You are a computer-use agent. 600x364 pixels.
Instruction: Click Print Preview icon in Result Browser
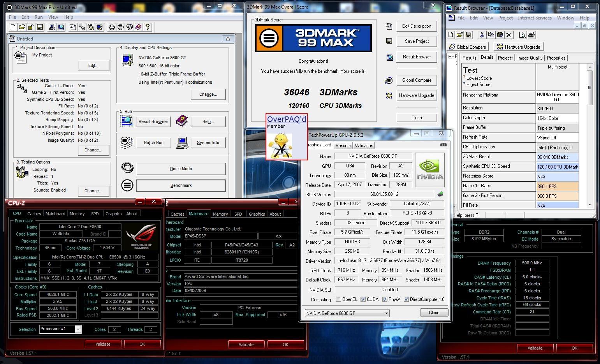[x=522, y=35]
